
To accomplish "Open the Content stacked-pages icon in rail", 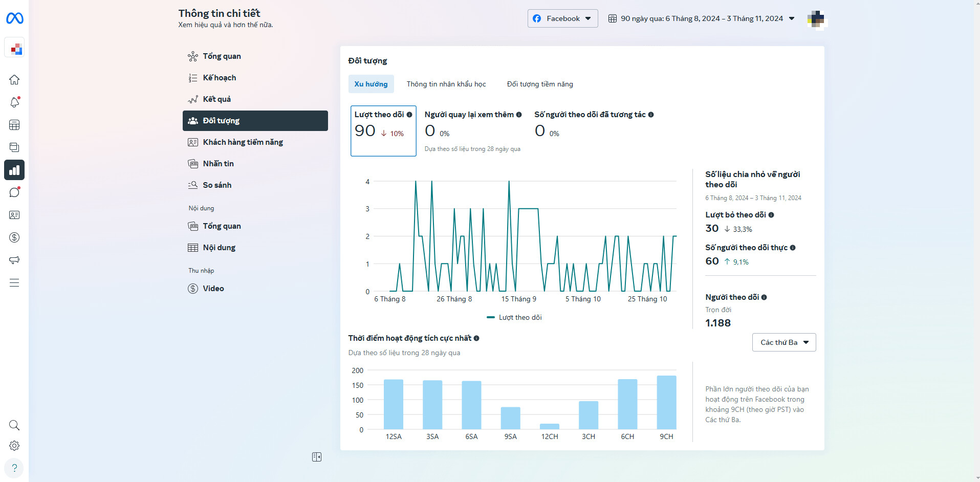I will (x=14, y=147).
